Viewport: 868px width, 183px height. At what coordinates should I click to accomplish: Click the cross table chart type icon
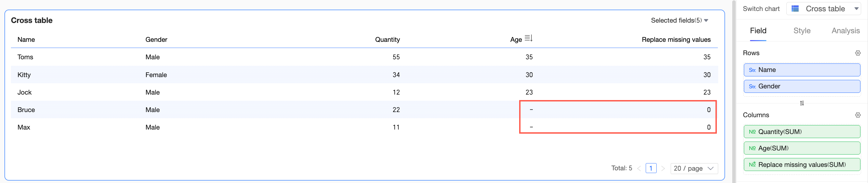coord(795,9)
